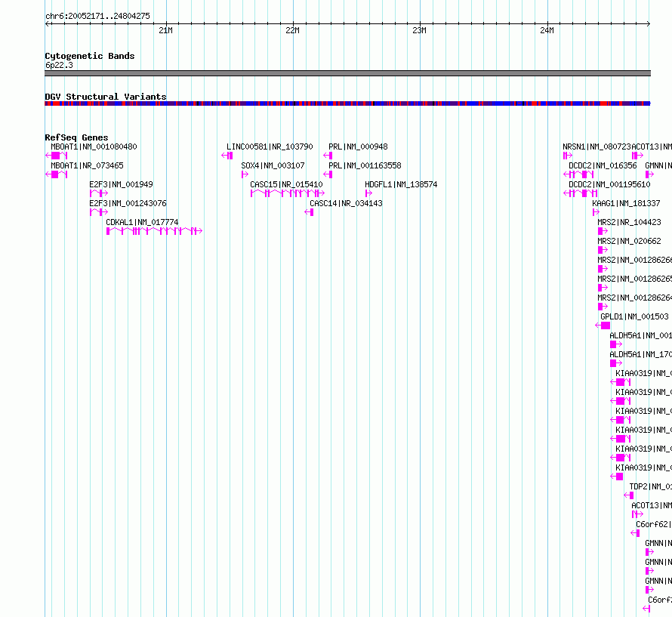
Task: Click the SOX4 gene arrow glyph
Action: 245,174
